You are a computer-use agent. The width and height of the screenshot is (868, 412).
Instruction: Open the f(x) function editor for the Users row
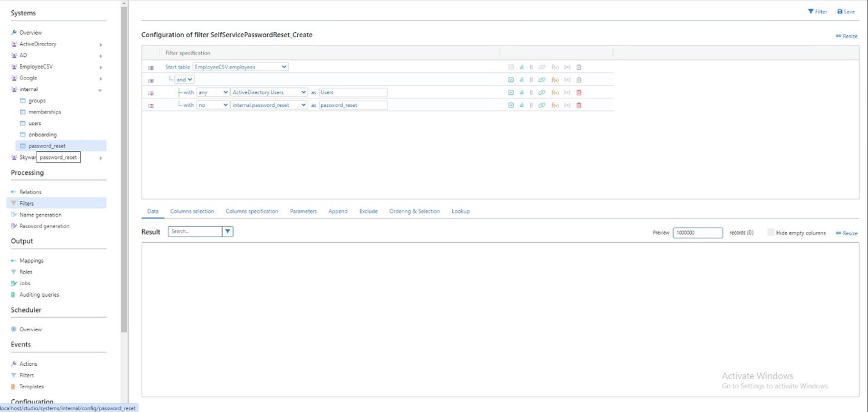555,92
